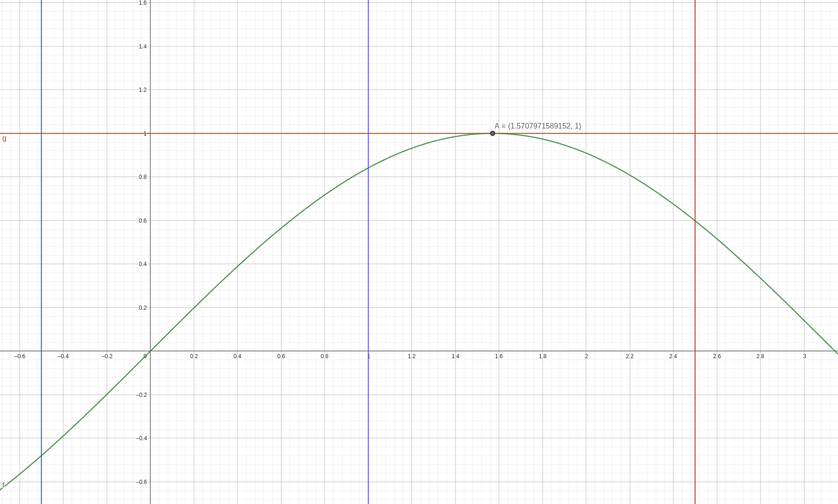Click the green 'f' label of the curve
This screenshot has width=838, height=504.
[3, 485]
